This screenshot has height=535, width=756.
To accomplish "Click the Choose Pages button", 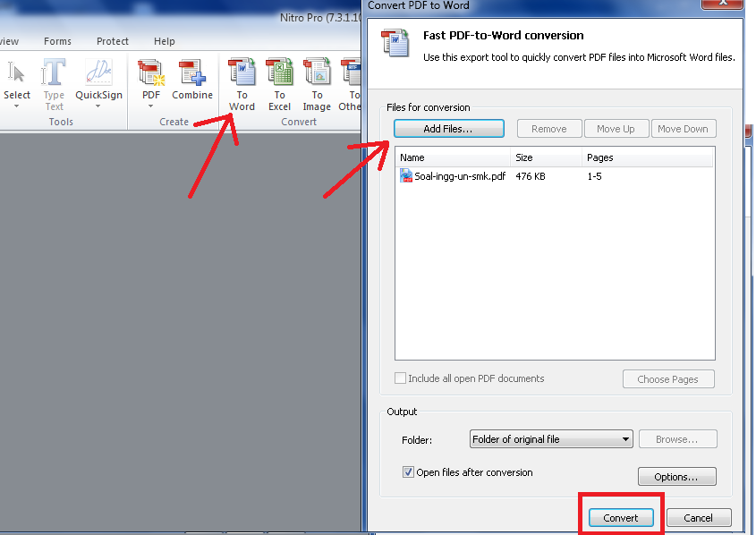I will [668, 378].
